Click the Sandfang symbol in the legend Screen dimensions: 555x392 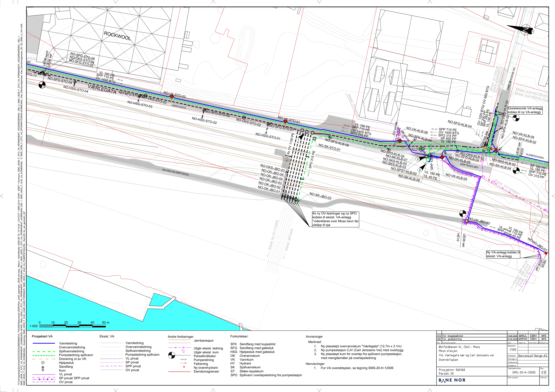43,367
